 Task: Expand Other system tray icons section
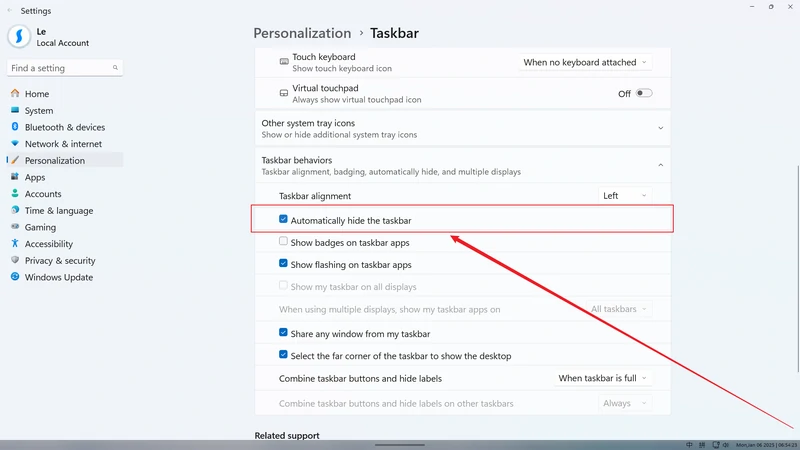660,128
